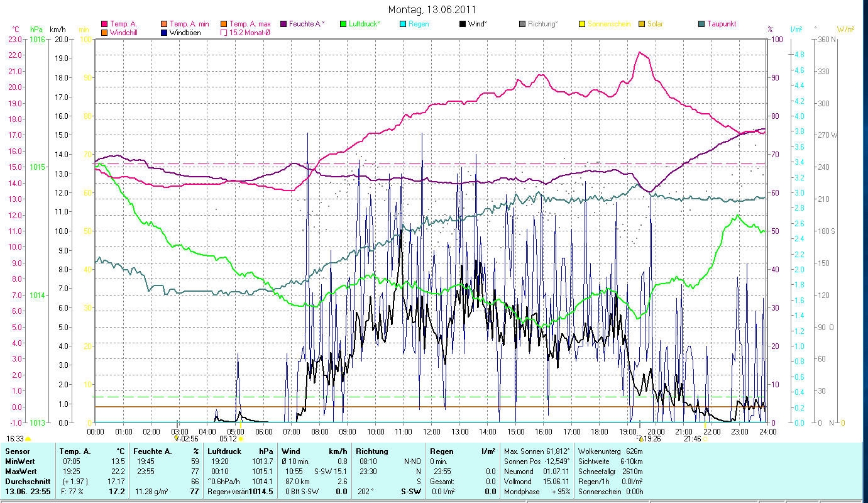Click the teal Taupunkt legend square
Viewport: 868px width, 503px height.
pos(701,24)
